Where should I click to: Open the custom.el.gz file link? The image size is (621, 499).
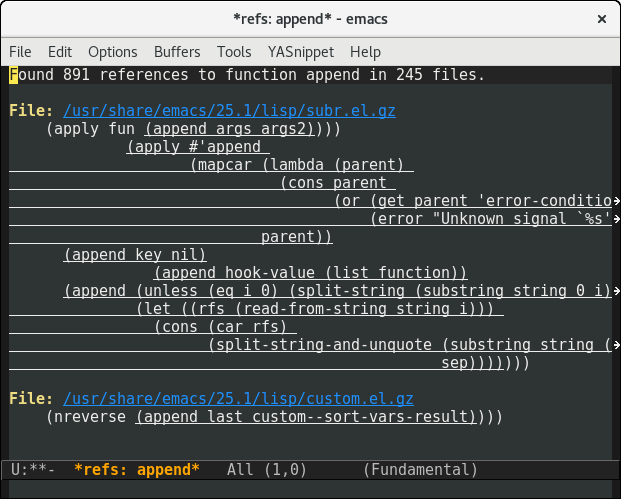238,398
